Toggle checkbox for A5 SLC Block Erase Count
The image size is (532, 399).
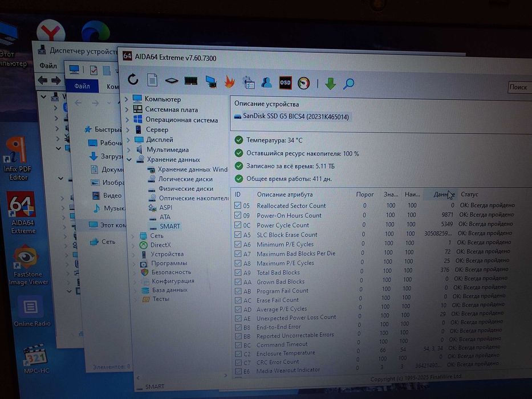click(238, 234)
